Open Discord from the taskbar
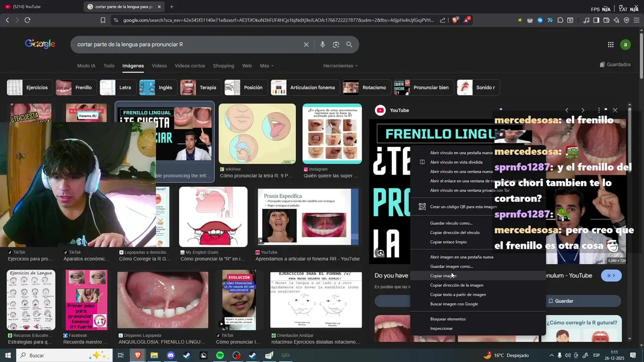The image size is (644, 362). (x=171, y=355)
